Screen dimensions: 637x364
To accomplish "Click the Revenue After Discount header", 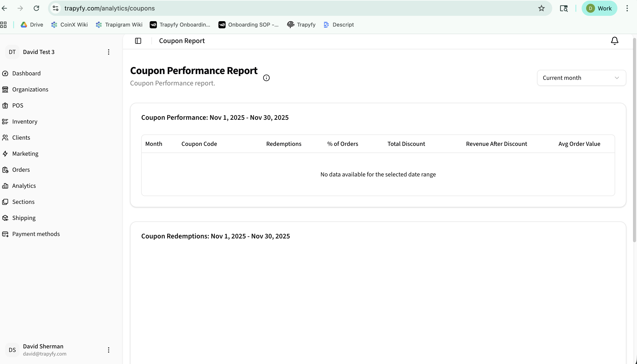I will [496, 144].
